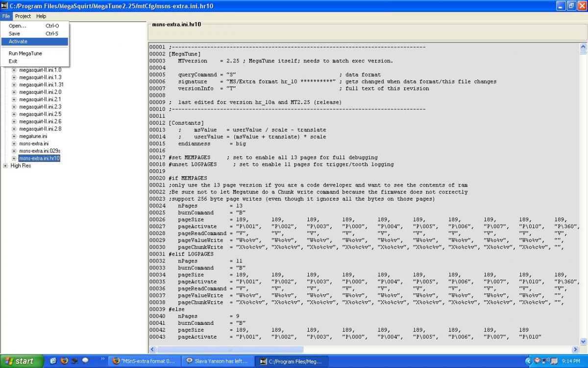Click the Internet Explorer quick launch icon
The height and width of the screenshot is (368, 588).
[53, 361]
